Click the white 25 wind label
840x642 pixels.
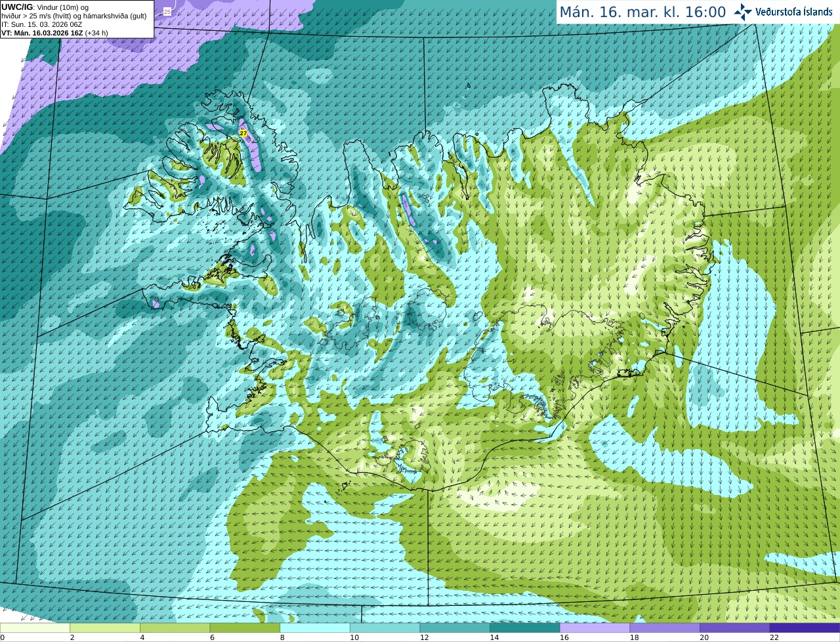[167, 11]
